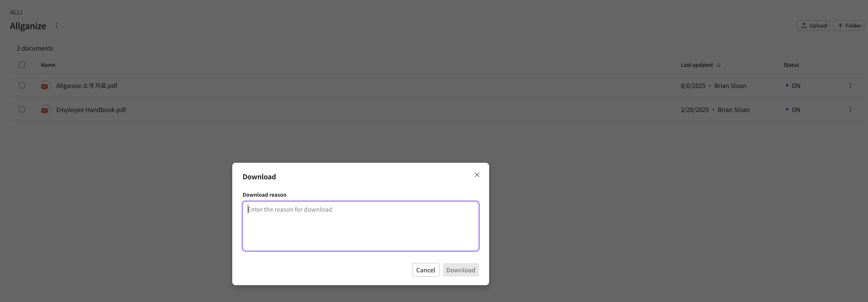Open more options for Employee Handbook.pdf
Viewport: 868px width, 302px height.
click(x=850, y=109)
